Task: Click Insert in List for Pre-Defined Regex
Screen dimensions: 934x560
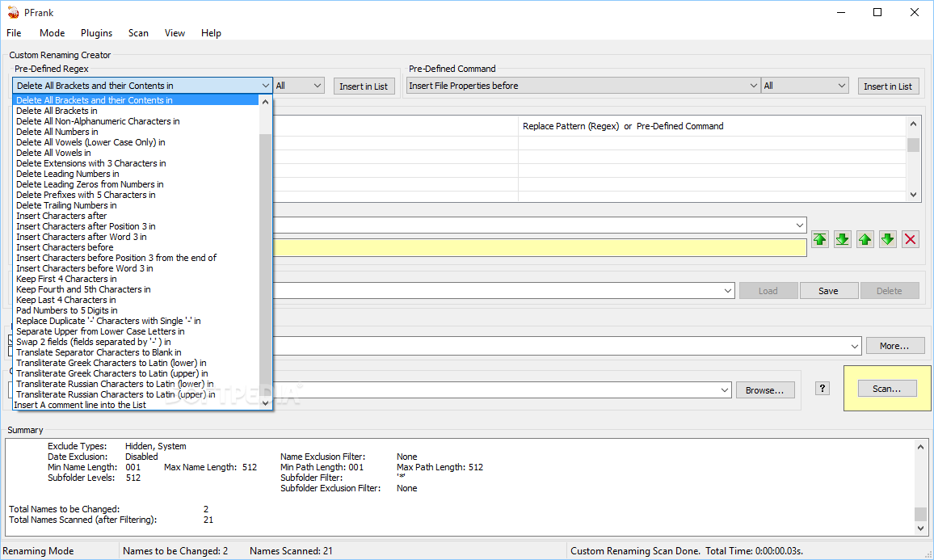Action: [x=364, y=86]
